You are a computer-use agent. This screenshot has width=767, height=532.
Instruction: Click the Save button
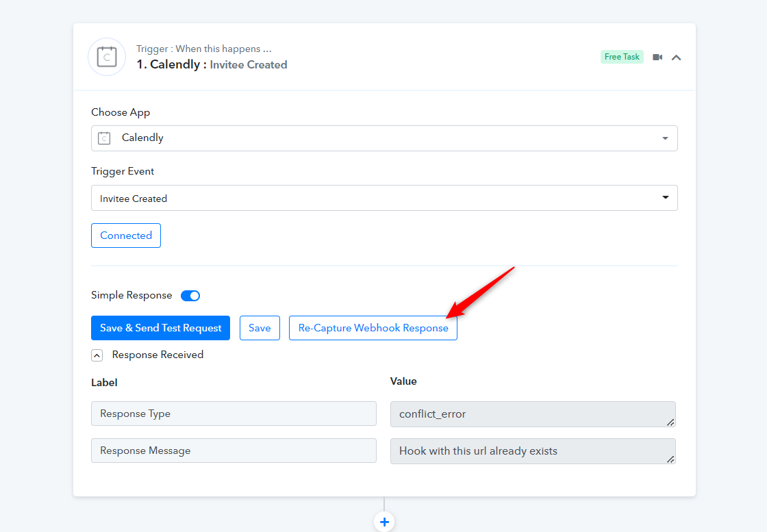coord(260,327)
